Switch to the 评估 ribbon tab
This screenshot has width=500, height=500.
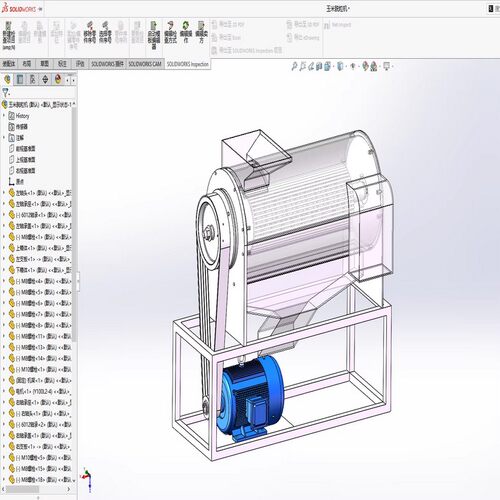[x=80, y=63]
